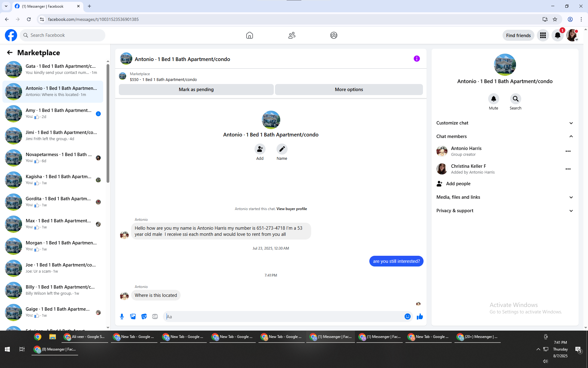The image size is (588, 368).
Task: Open a new Chrome tab
Action: coord(89,6)
